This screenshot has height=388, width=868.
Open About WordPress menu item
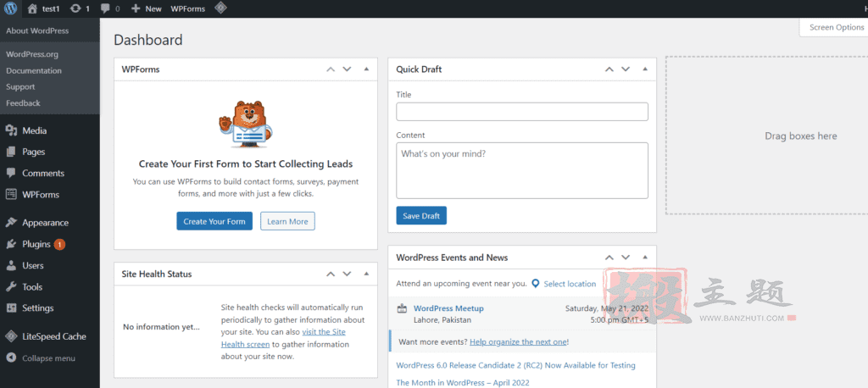tap(37, 31)
